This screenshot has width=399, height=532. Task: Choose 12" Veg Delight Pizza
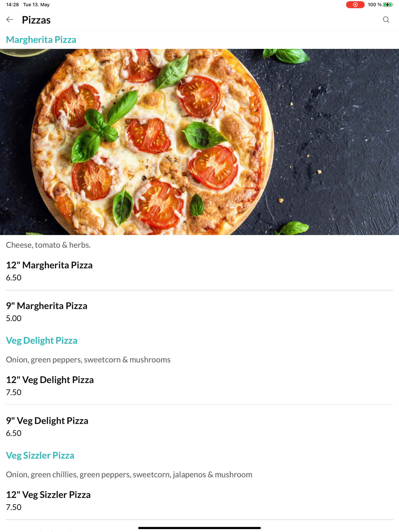199,386
